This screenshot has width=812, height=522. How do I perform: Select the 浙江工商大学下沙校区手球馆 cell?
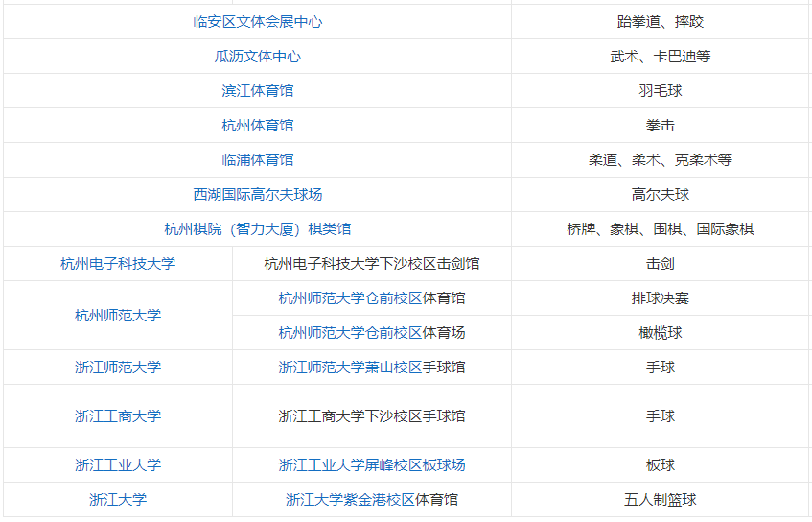click(x=372, y=415)
